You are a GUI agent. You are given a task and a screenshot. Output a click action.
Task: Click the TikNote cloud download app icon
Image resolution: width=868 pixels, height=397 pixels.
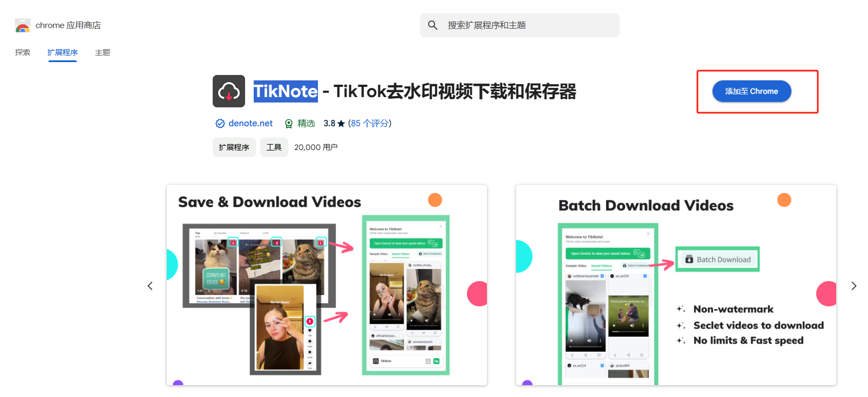229,91
